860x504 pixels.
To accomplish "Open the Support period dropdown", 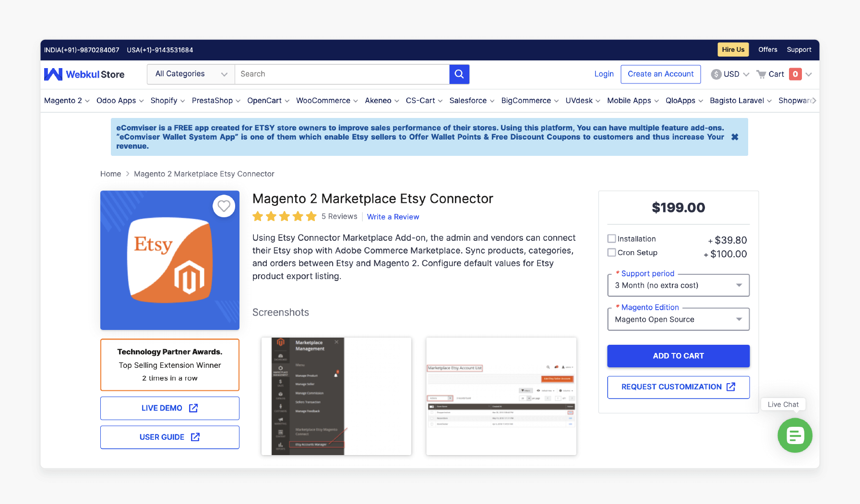I will [679, 285].
